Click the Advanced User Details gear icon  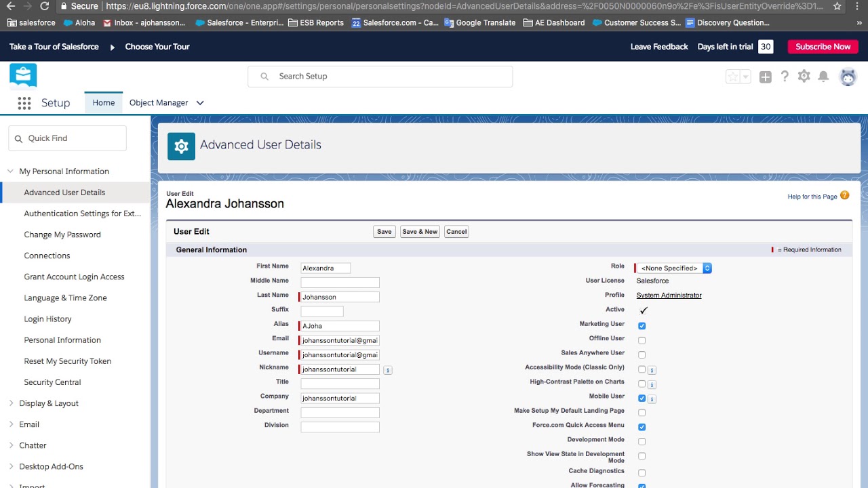[x=181, y=146]
